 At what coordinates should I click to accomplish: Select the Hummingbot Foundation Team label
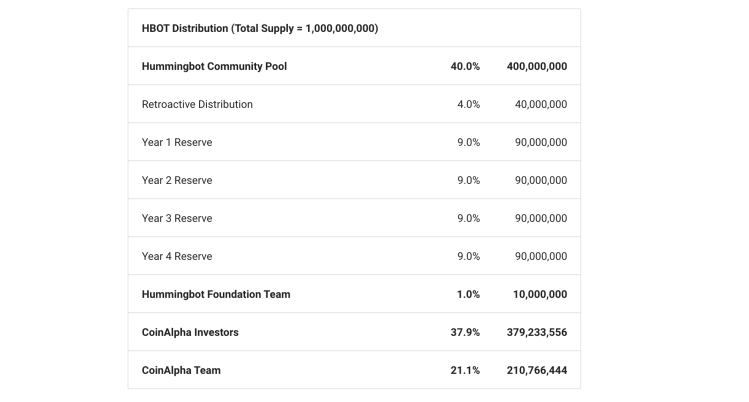(x=216, y=294)
